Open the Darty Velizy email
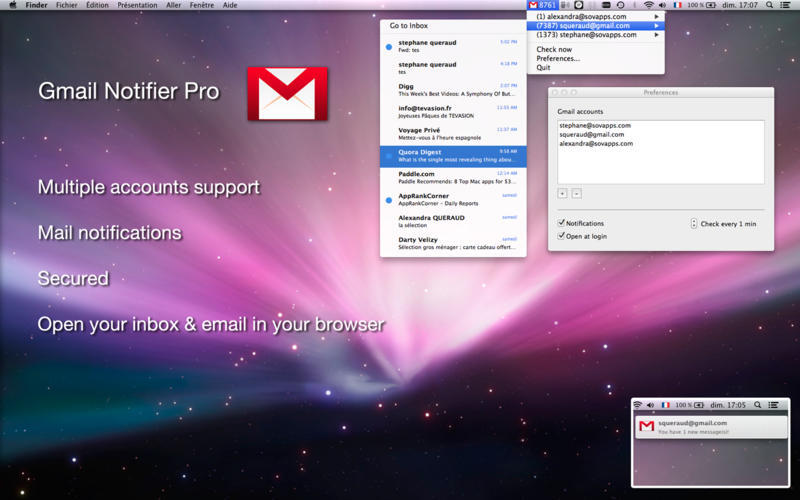 coord(453,243)
